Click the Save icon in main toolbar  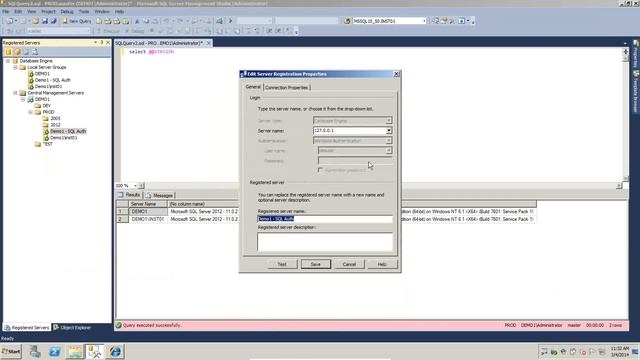44,21
